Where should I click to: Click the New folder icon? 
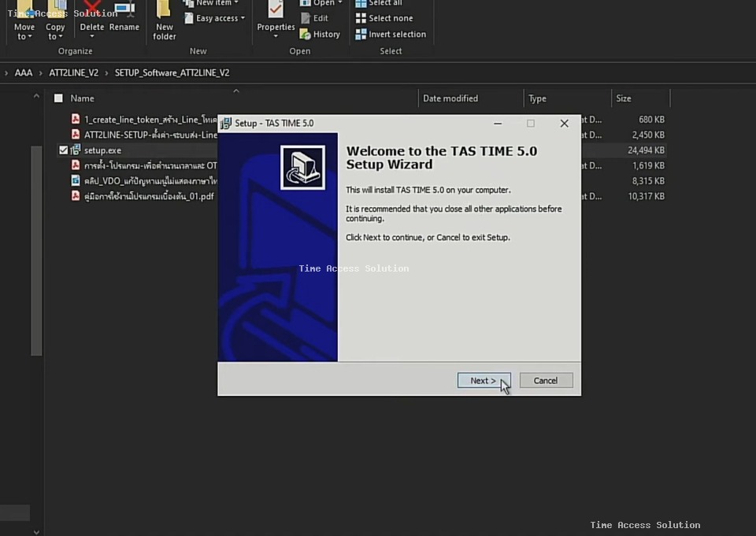pyautogui.click(x=164, y=9)
